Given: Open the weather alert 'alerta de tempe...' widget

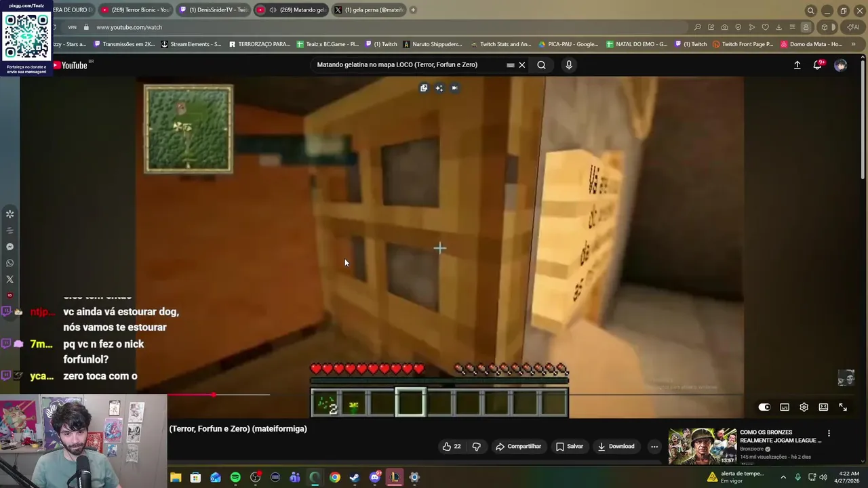Looking at the screenshot, I should click(735, 477).
